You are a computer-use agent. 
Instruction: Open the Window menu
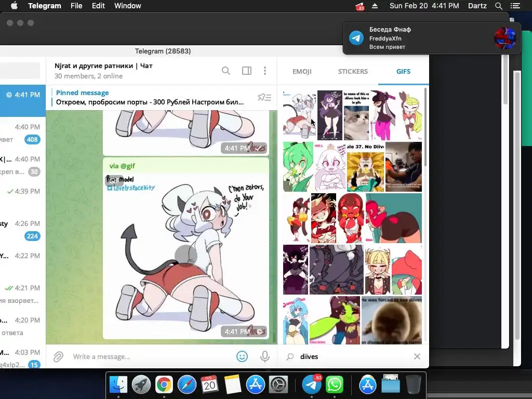pos(128,6)
